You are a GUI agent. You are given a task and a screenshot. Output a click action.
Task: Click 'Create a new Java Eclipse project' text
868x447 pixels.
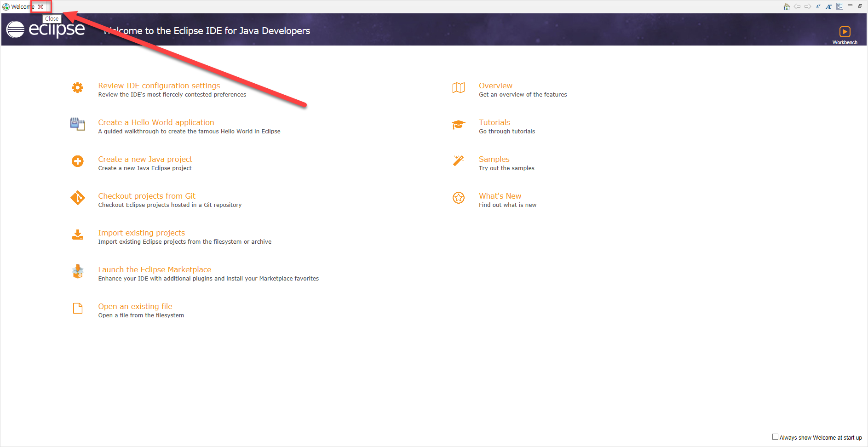[x=145, y=168]
